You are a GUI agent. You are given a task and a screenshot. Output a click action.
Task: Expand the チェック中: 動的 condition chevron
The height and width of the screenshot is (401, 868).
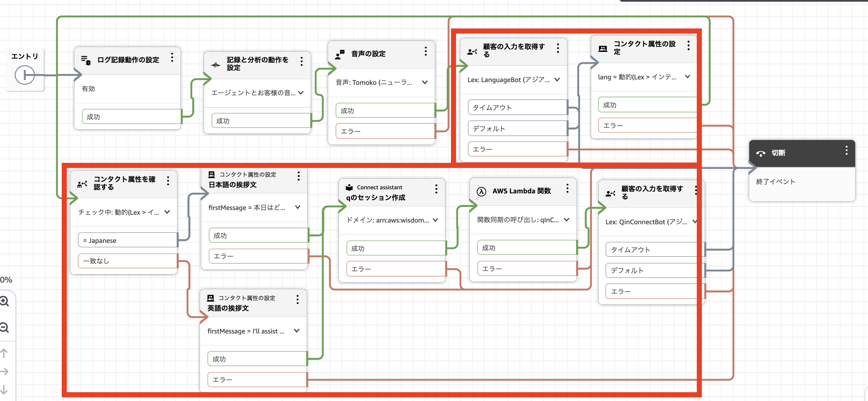(167, 212)
